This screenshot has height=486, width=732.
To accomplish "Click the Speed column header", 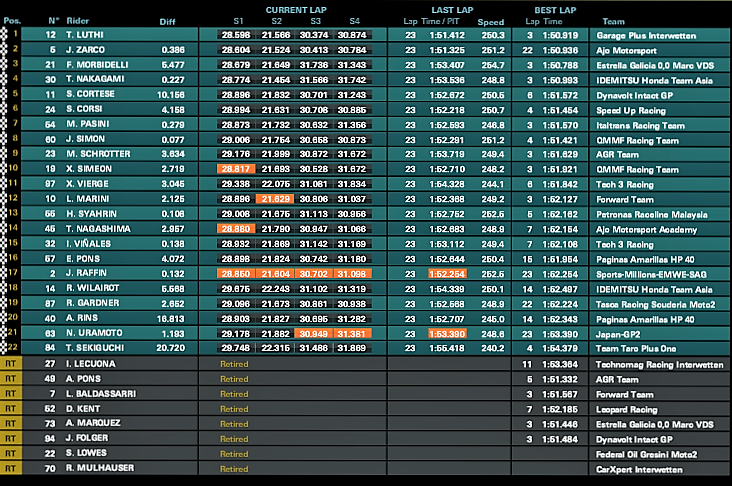I will coord(491,22).
